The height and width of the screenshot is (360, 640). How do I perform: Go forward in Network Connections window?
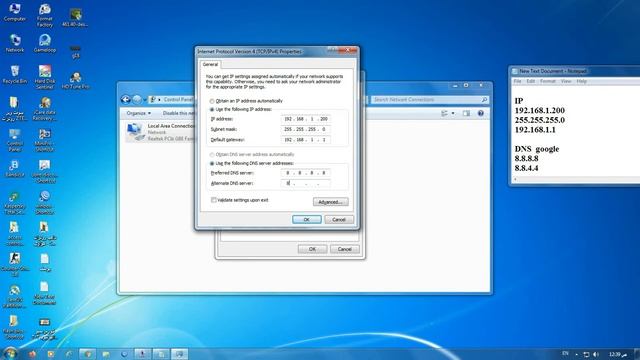137,99
